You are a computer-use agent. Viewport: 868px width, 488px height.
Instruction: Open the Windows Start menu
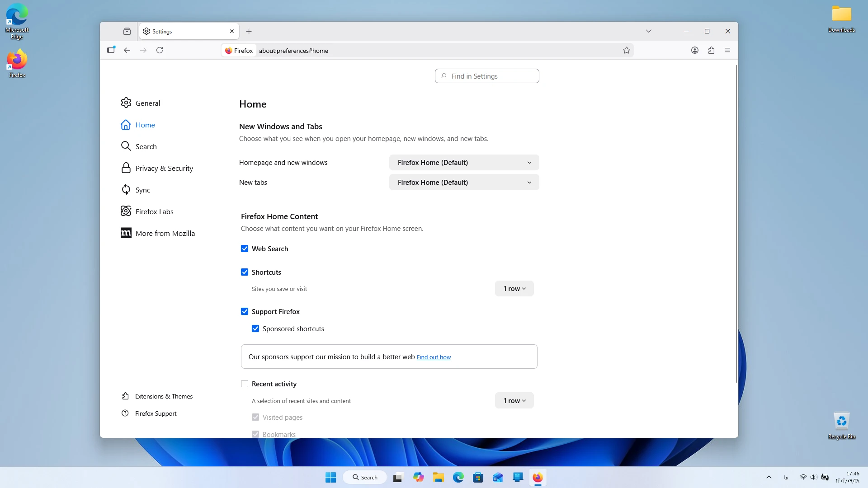[330, 477]
